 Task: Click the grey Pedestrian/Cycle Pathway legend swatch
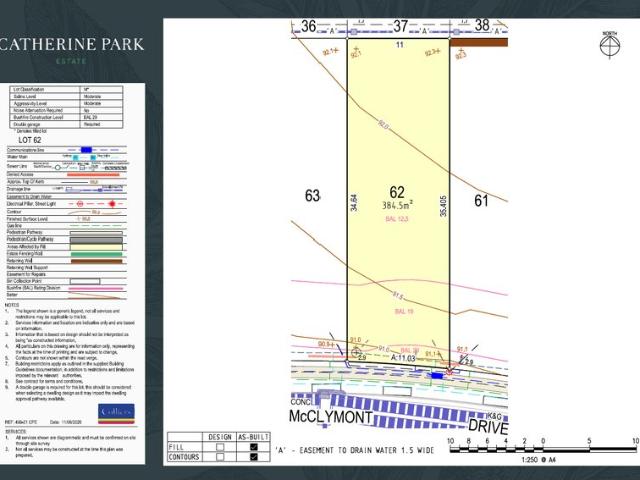pyautogui.click(x=96, y=240)
